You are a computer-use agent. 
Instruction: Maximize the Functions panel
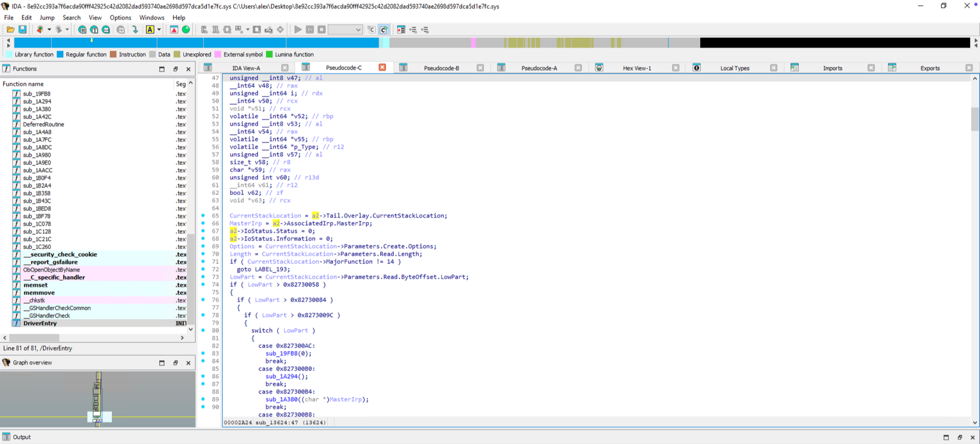(162, 69)
